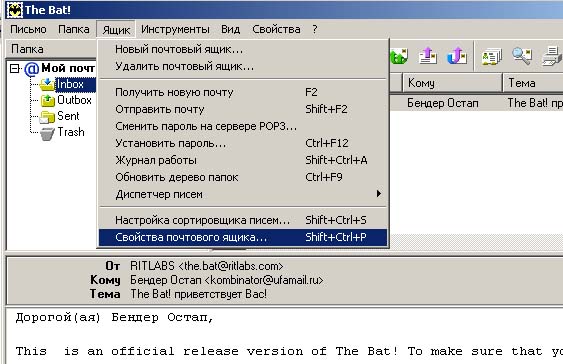Choose Новый почтовый ящик…

tap(243, 49)
